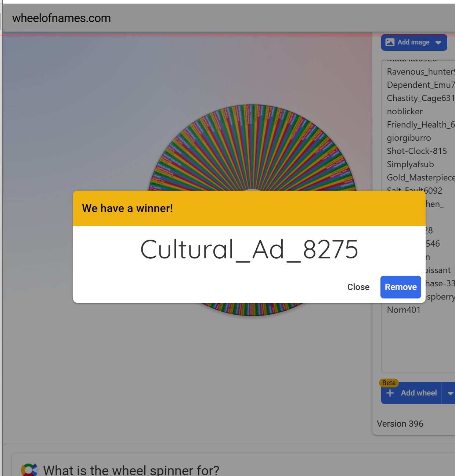Select the winner name Cultural_Ad_8275
The image size is (455, 476).
pos(249,250)
